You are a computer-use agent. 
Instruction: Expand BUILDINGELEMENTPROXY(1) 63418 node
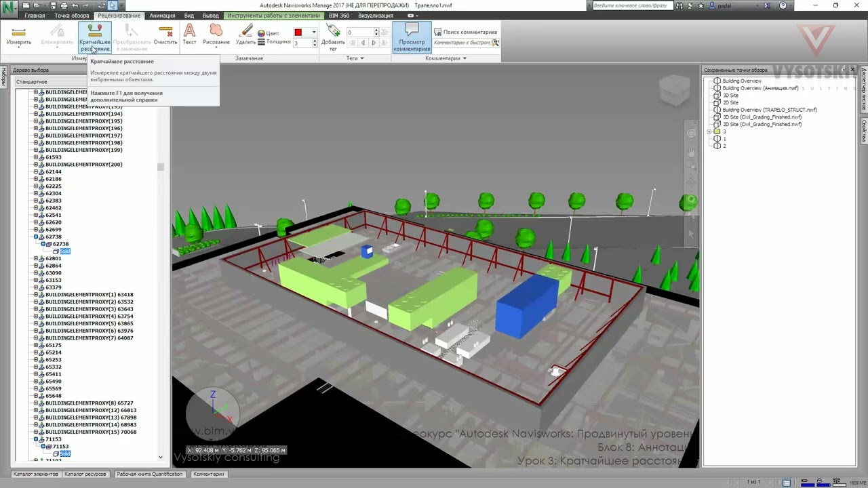click(36, 295)
